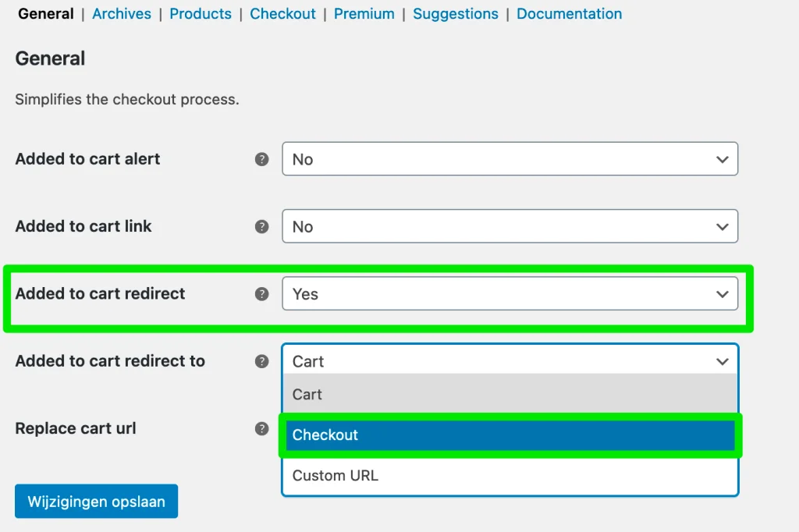Viewport: 799px width, 532px height.
Task: View help for Added to cart redirect to
Action: pos(262,361)
